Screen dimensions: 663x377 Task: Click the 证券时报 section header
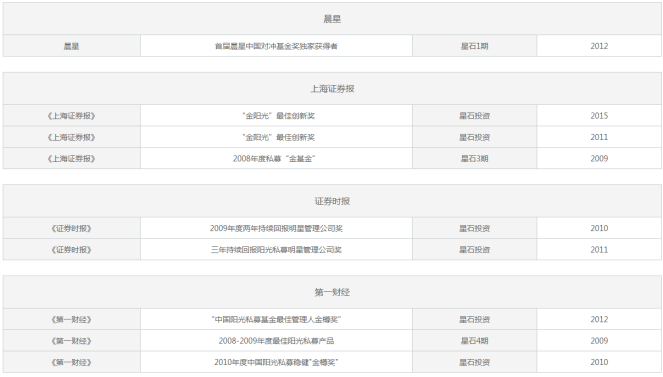(332, 201)
